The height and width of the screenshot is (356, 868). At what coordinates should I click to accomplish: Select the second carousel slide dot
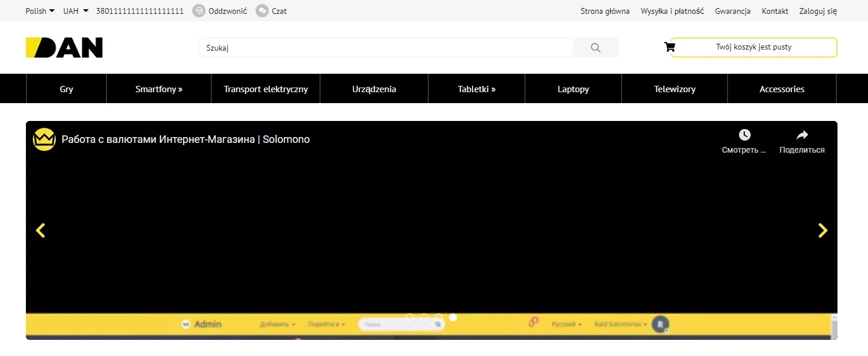[x=424, y=317]
